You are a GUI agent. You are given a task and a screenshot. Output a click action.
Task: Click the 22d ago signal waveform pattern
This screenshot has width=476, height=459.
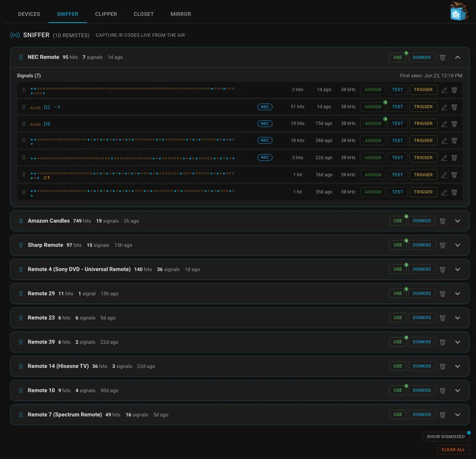pos(132,158)
